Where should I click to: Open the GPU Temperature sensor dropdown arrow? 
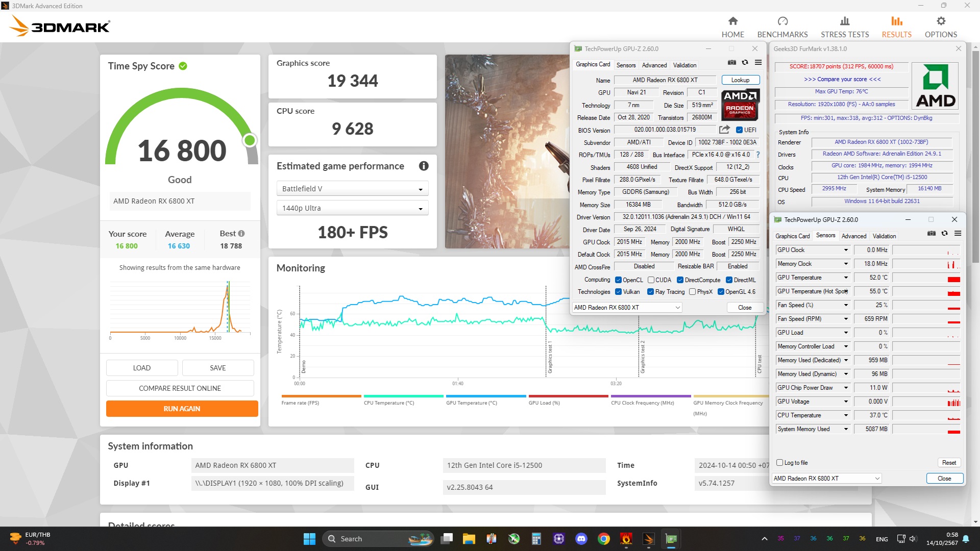coord(845,278)
